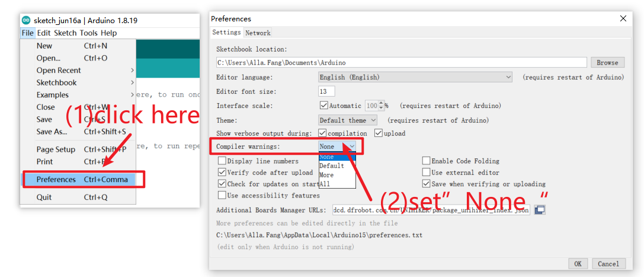Click the interface scale percent stepper
The image size is (644, 277).
pos(382,106)
